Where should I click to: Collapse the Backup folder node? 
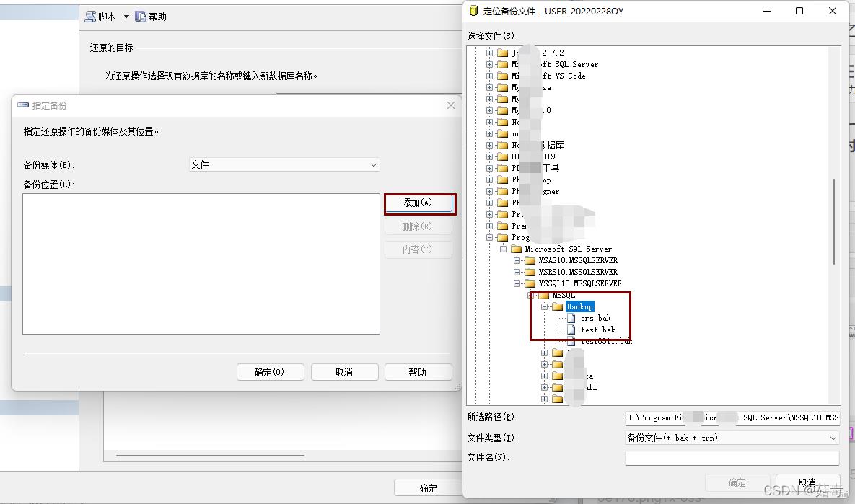(545, 306)
